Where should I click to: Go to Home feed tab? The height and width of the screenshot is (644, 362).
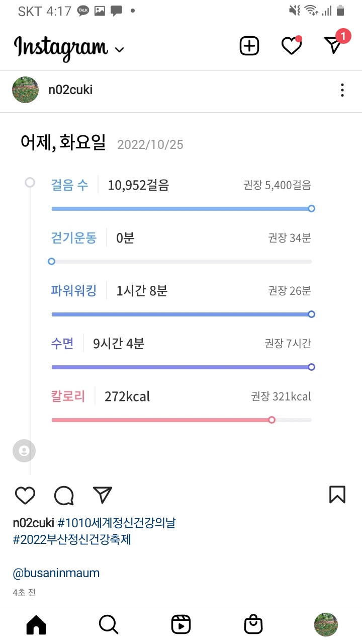[36, 625]
